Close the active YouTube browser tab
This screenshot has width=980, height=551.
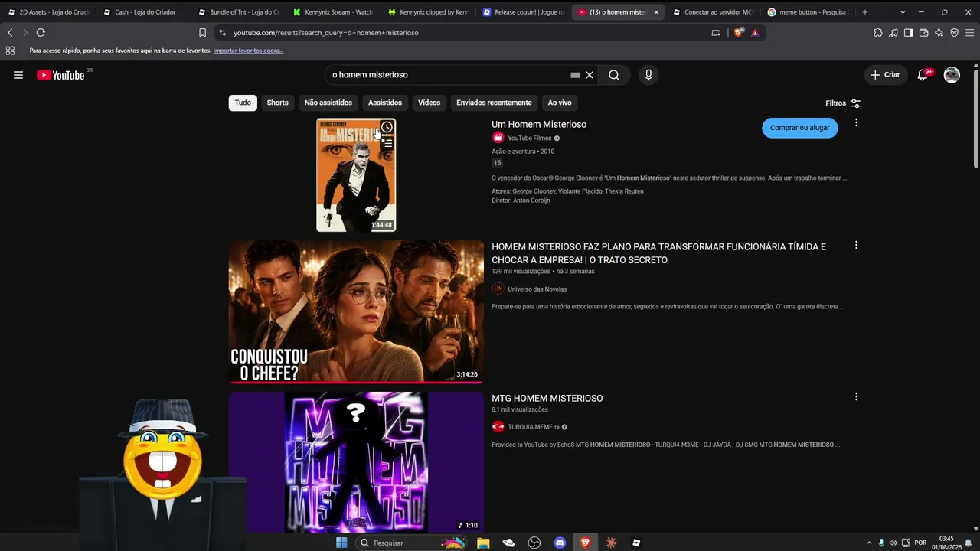pyautogui.click(x=656, y=12)
